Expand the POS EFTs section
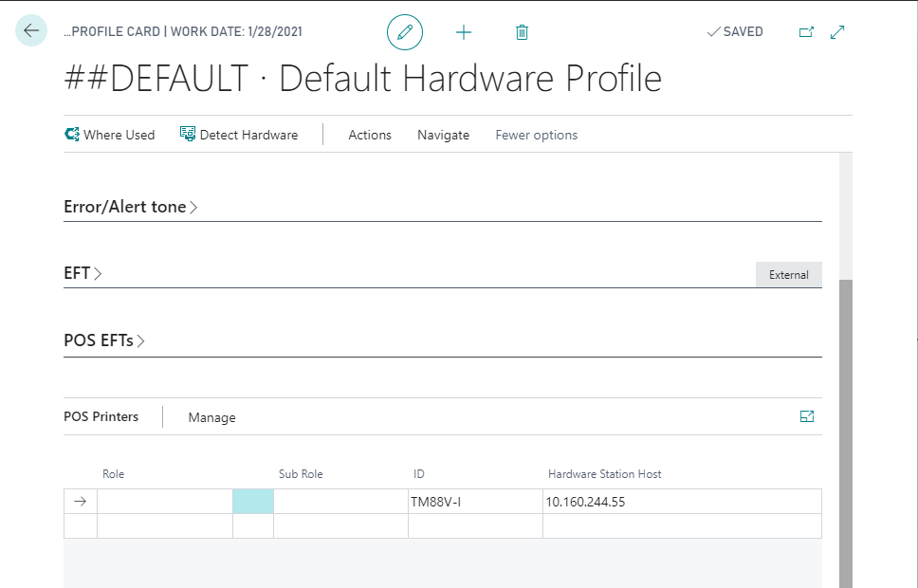918x588 pixels. (x=104, y=340)
